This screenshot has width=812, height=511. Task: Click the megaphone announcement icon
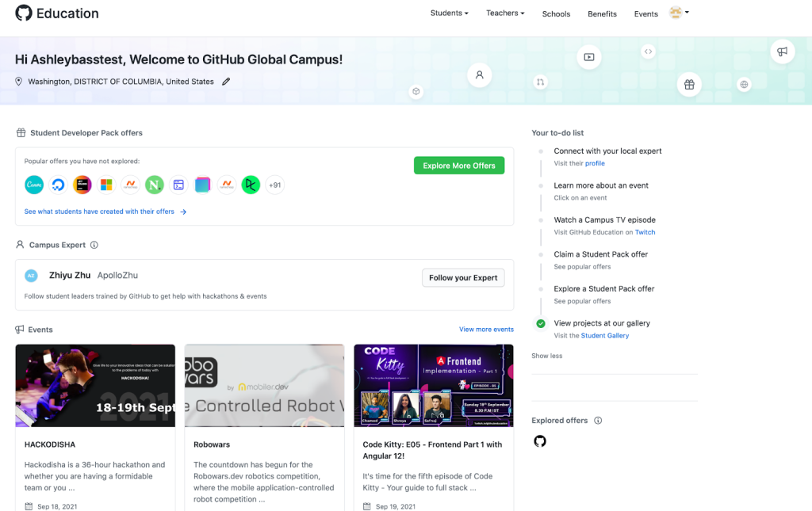point(782,51)
